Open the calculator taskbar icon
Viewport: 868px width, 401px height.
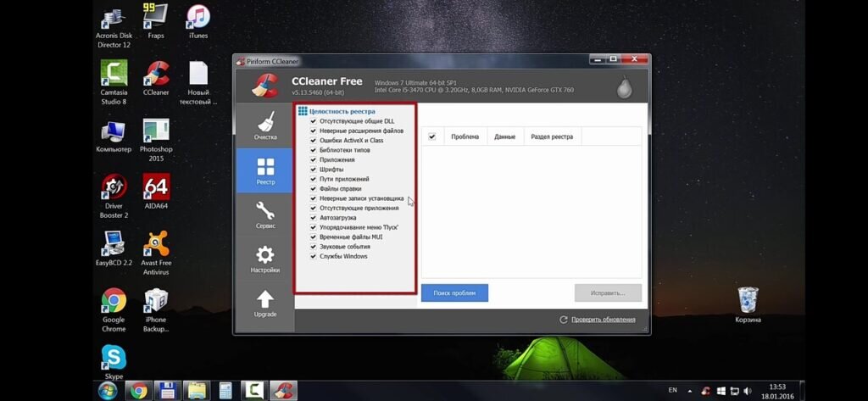click(x=225, y=391)
